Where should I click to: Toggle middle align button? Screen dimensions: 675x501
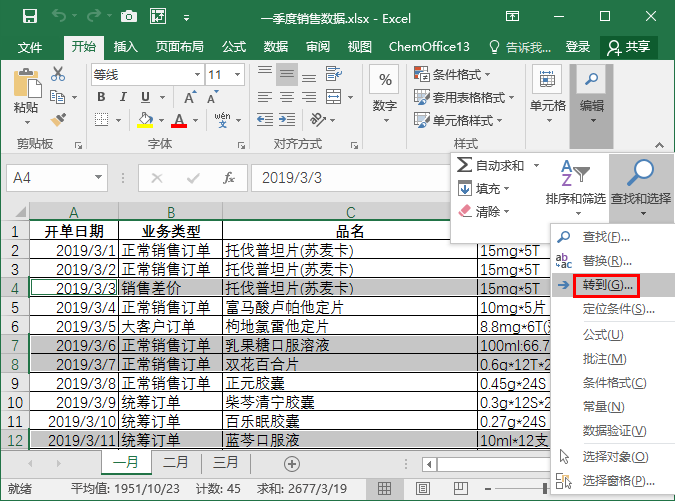pos(287,74)
